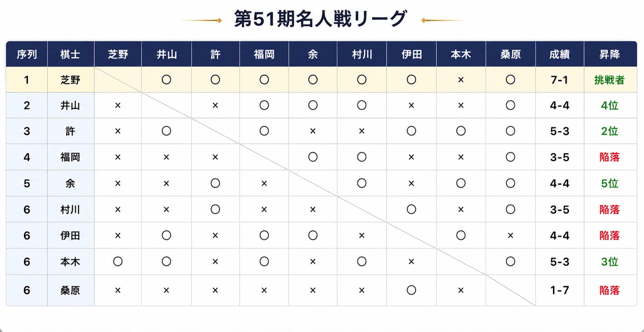
Task: Click the × for 伊田 versus 桑原
Action: click(510, 236)
